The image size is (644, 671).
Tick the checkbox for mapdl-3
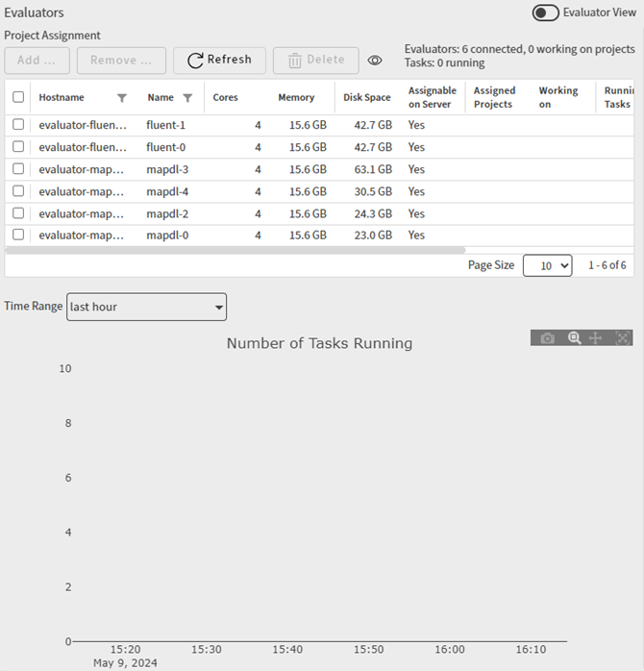coord(18,169)
